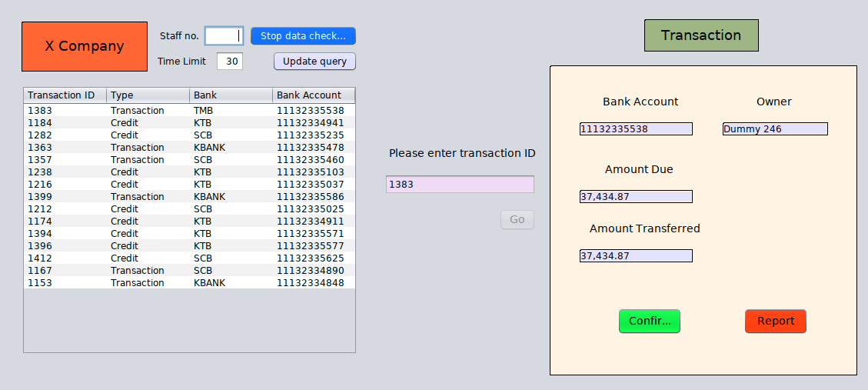The width and height of the screenshot is (868, 390).
Task: Select row with transaction ID 1282
Action: (x=189, y=135)
